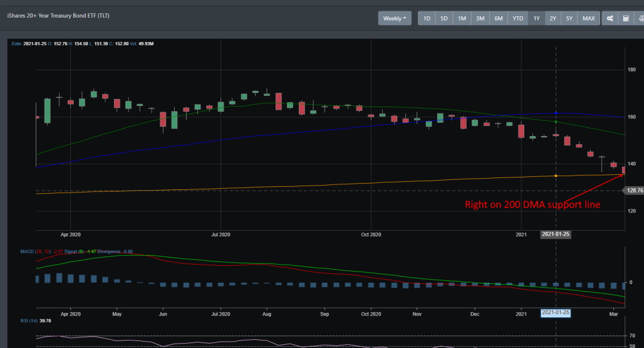Open the chart settings gears icon
644x348 pixels.
(610, 18)
